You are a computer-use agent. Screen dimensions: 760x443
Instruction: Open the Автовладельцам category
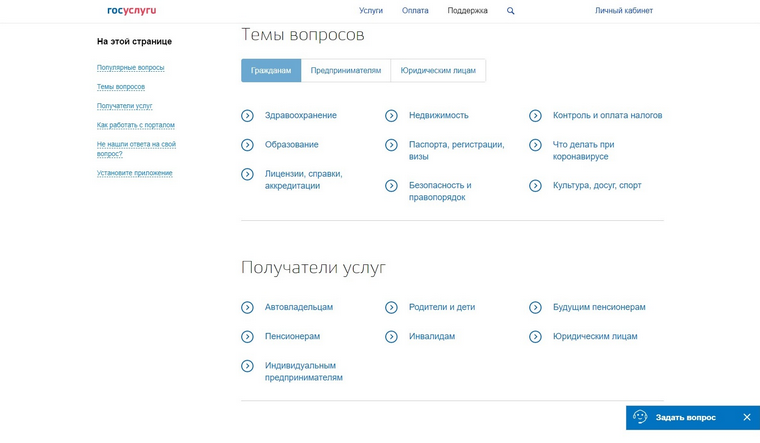pos(299,307)
